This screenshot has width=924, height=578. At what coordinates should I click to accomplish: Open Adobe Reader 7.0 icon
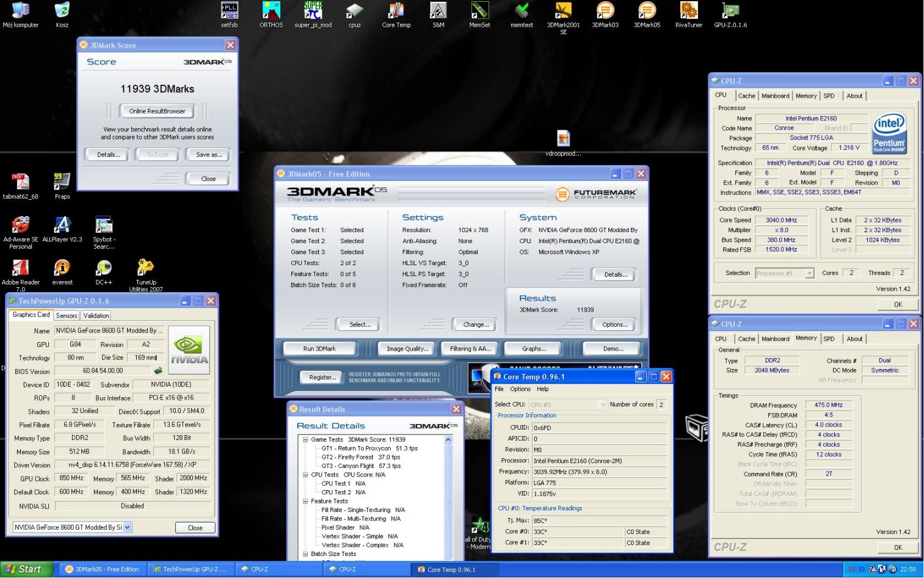click(21, 276)
